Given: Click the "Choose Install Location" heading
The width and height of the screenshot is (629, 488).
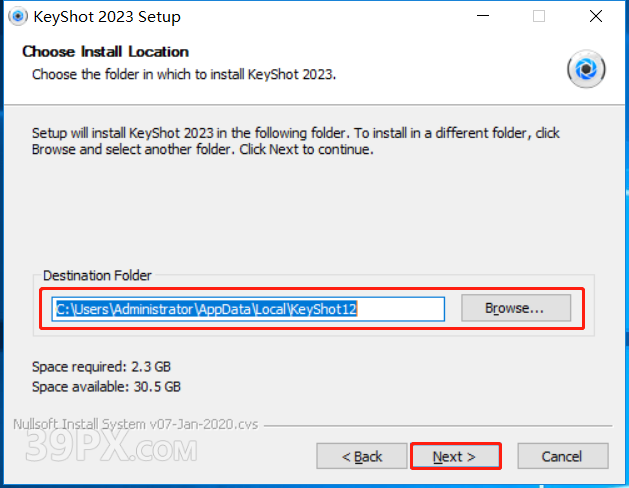Looking at the screenshot, I should (x=105, y=51).
